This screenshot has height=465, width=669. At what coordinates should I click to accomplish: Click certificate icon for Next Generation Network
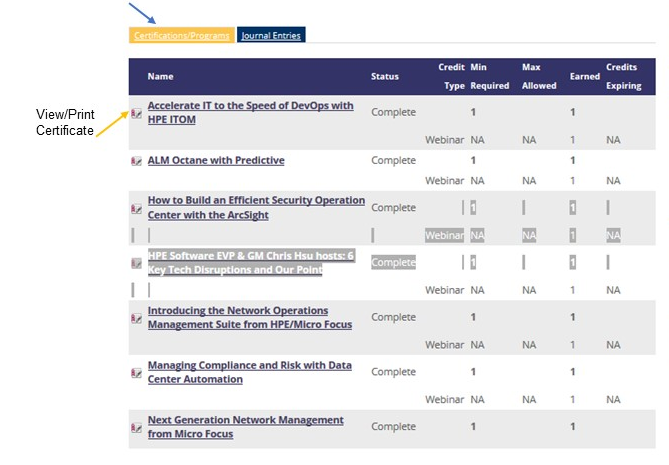pos(137,427)
